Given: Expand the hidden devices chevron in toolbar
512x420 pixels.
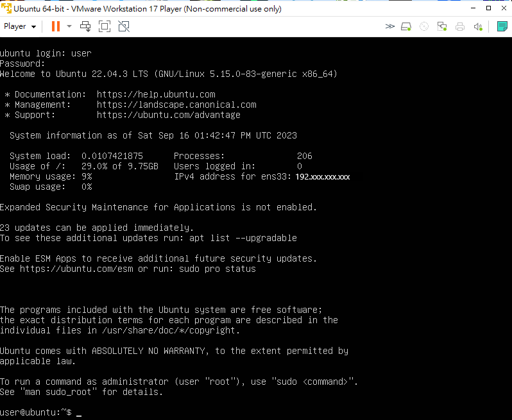Looking at the screenshot, I should point(390,26).
